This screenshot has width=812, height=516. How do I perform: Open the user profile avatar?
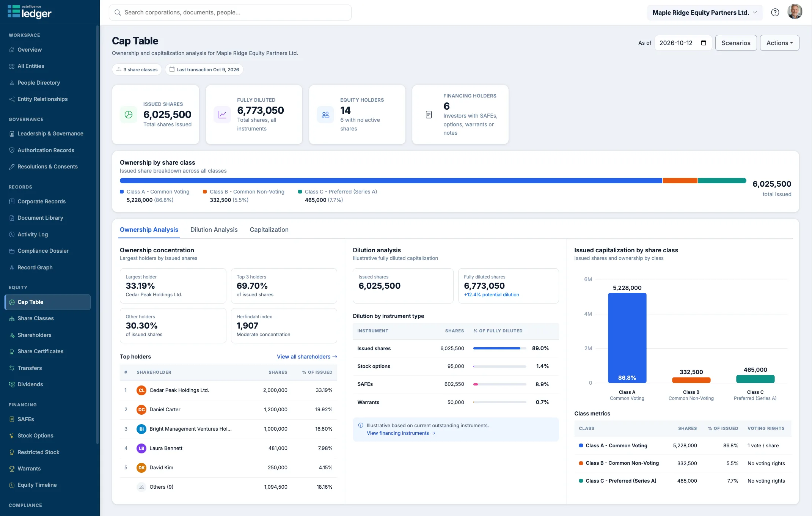click(x=795, y=12)
